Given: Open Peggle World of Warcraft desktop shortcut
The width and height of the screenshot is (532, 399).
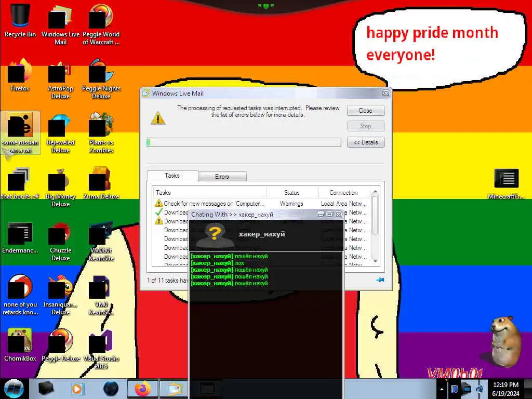Looking at the screenshot, I should (101, 24).
